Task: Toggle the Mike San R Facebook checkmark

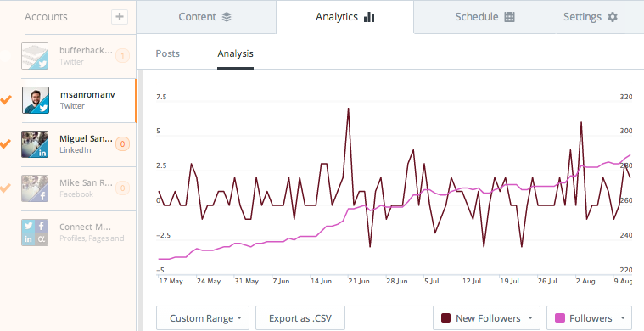Action: 6,188
